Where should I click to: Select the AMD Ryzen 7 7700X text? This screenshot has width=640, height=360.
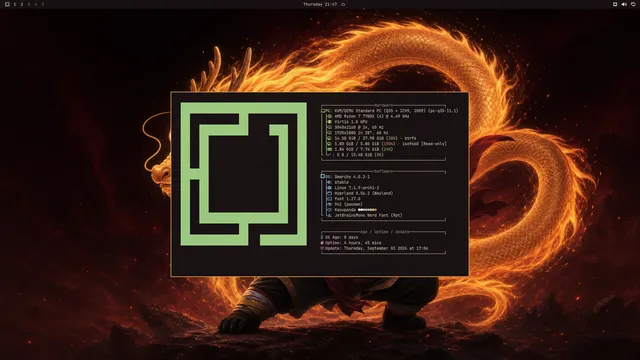coord(372,116)
